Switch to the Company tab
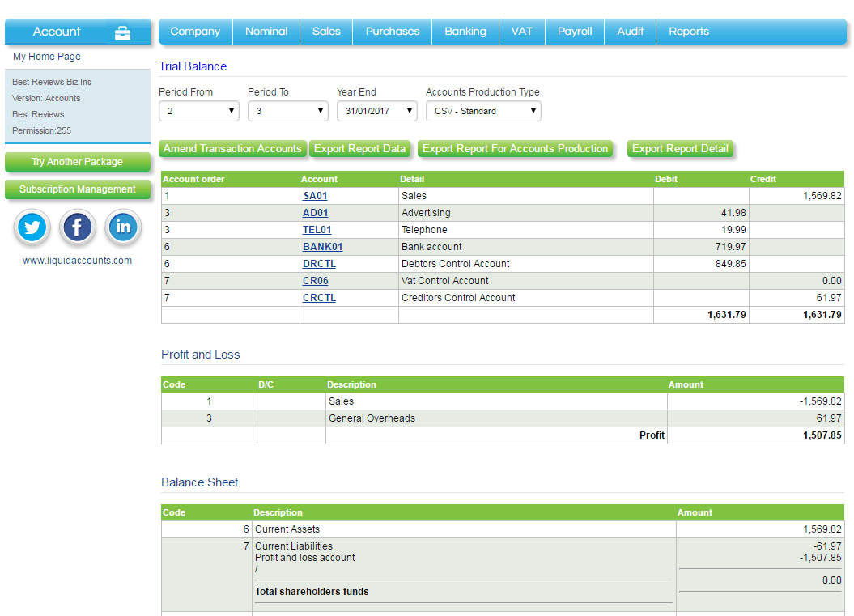This screenshot has width=854, height=616. 195,31
